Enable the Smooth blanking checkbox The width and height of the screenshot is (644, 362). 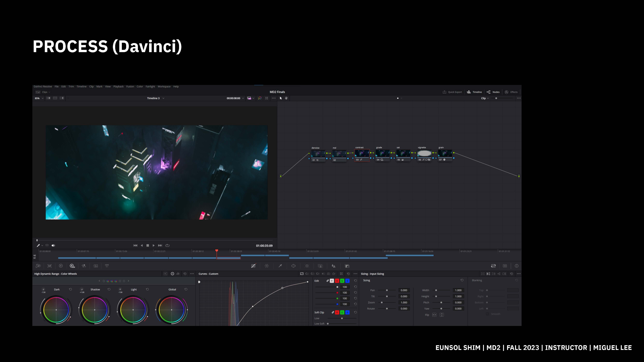(x=487, y=314)
